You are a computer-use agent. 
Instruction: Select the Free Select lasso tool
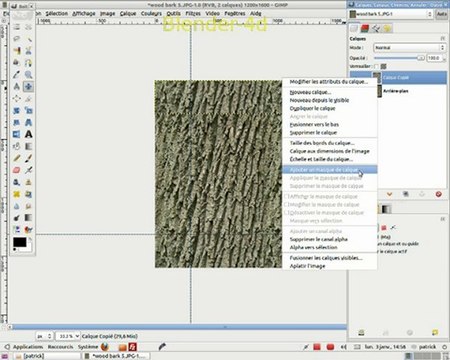click(x=17, y=39)
